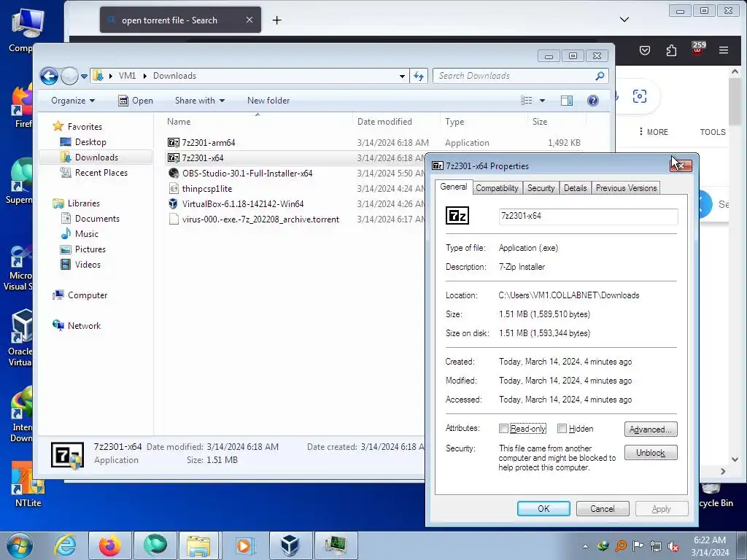Select Desktop under Favorites
Screen dimensions: 747x560
pos(83,142)
